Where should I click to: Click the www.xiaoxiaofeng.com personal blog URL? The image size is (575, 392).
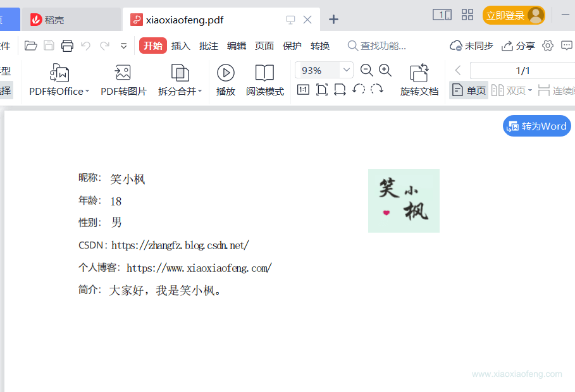point(199,268)
